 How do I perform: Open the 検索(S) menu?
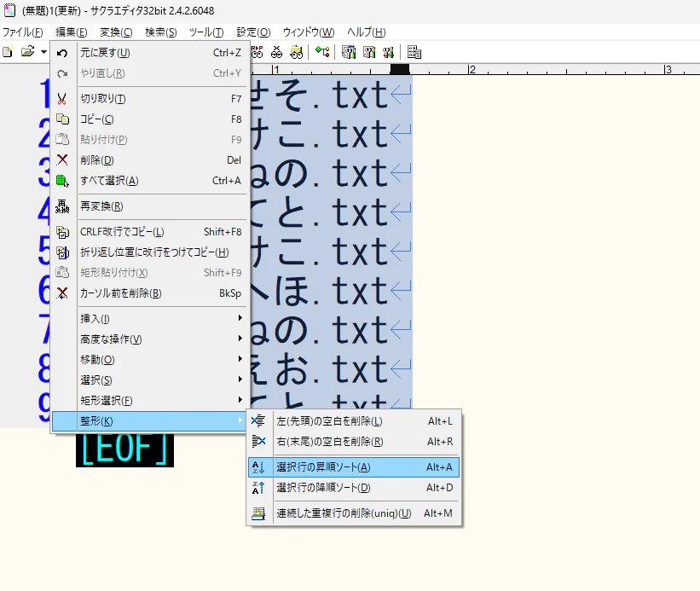[x=160, y=32]
